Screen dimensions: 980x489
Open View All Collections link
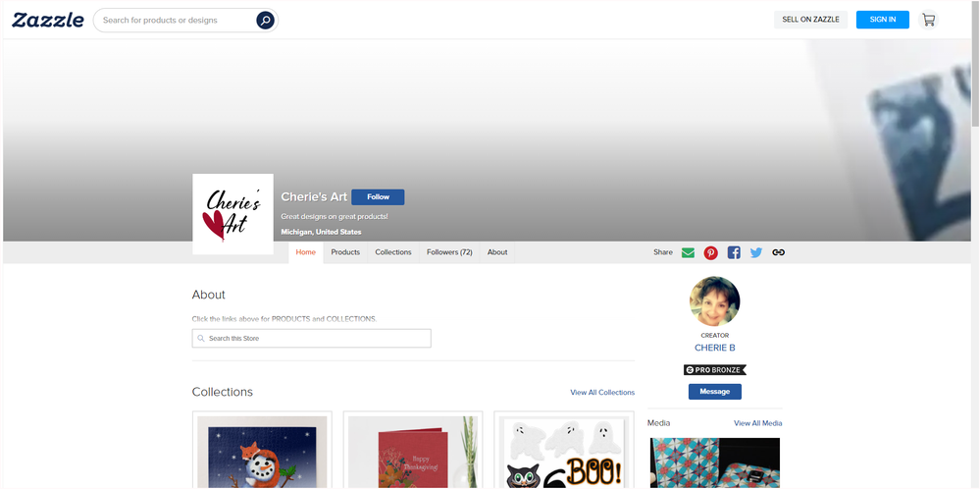[x=602, y=393]
